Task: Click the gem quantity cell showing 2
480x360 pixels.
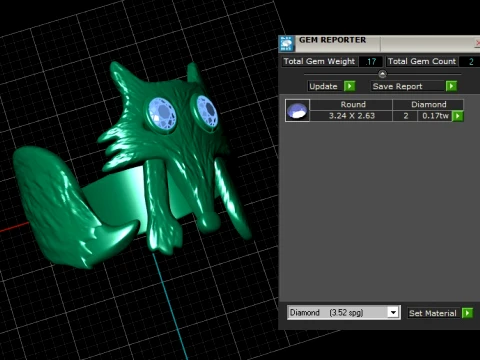Action: [405, 116]
